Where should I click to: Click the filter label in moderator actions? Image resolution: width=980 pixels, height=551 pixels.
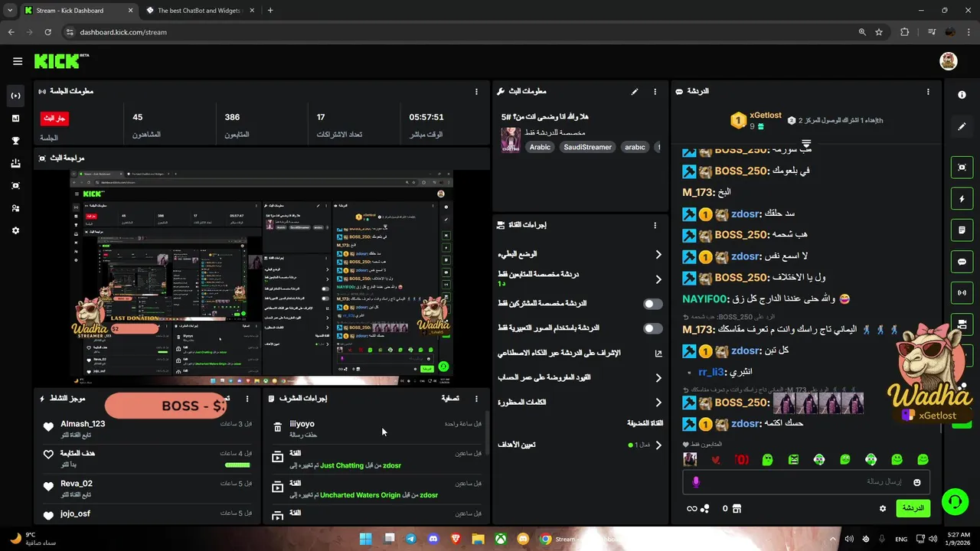(x=450, y=399)
